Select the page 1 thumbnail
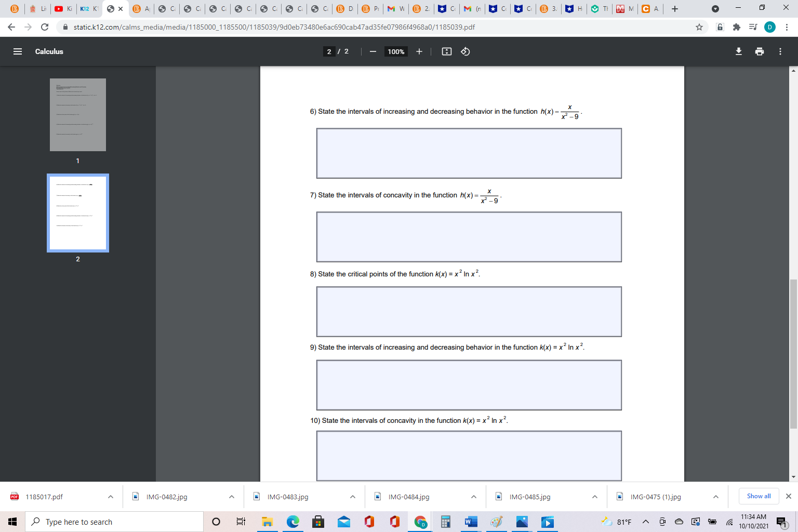Viewport: 798px width, 532px height. click(x=78, y=115)
